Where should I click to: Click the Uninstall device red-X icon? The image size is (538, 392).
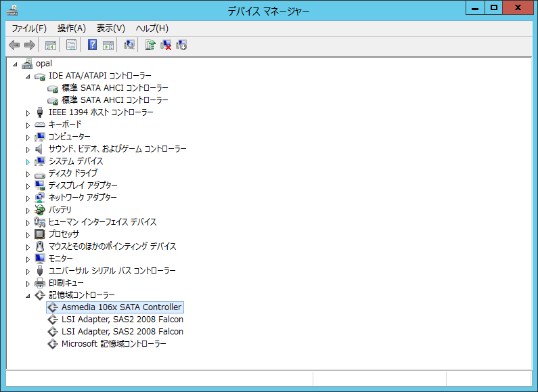coord(166,45)
